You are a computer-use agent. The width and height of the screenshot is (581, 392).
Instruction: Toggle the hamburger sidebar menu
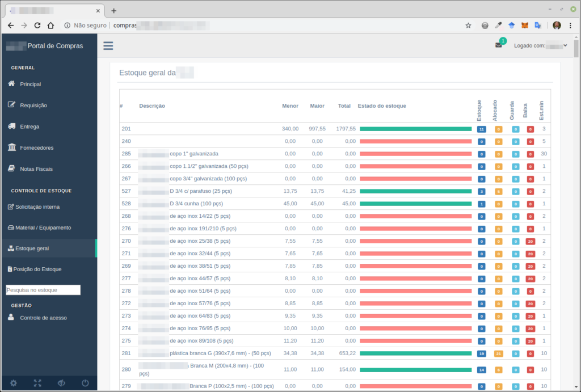click(108, 46)
